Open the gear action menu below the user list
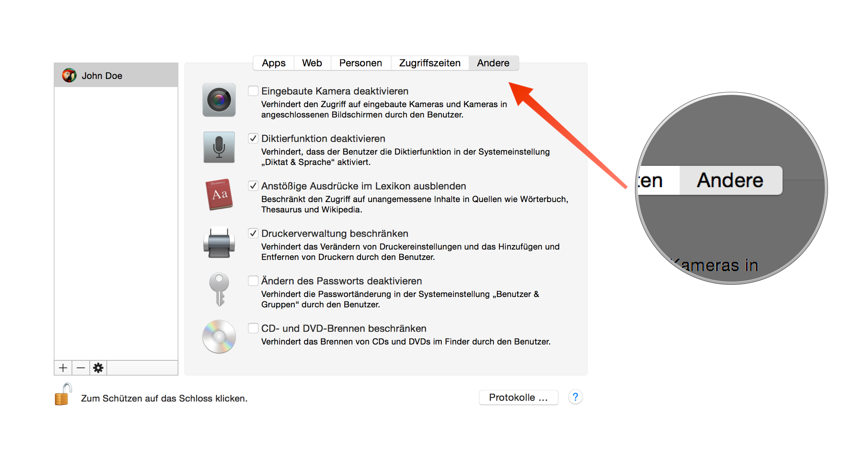 [x=98, y=368]
